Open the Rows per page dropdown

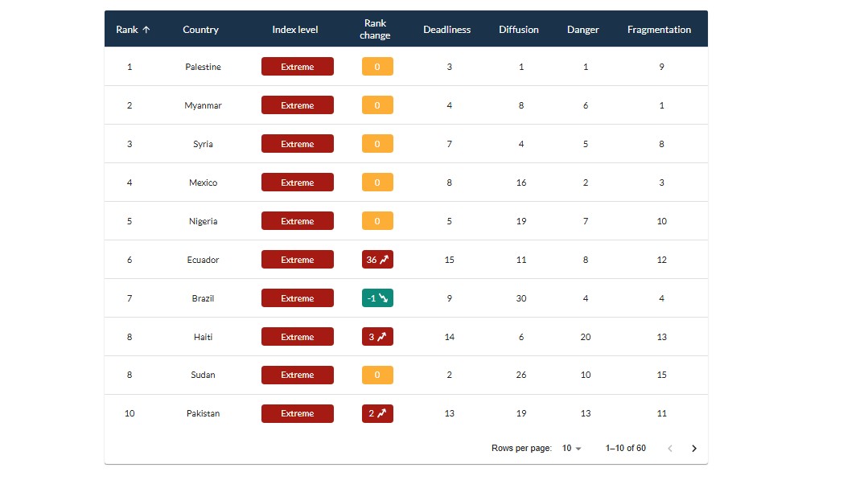pyautogui.click(x=571, y=449)
